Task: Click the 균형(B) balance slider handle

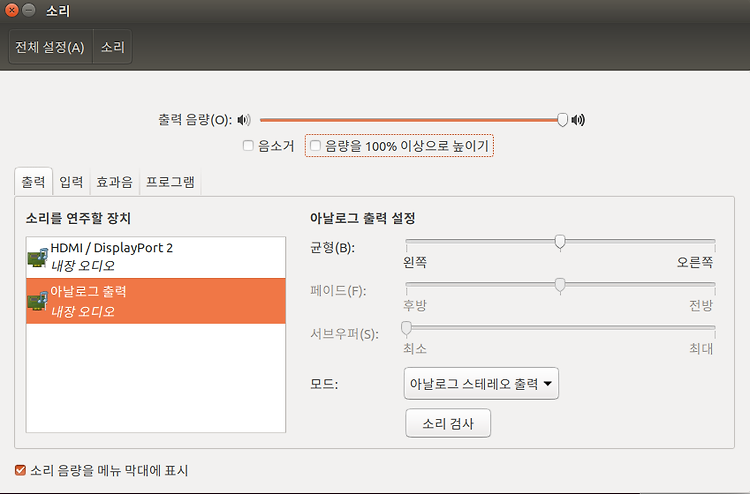Action: pyautogui.click(x=560, y=242)
